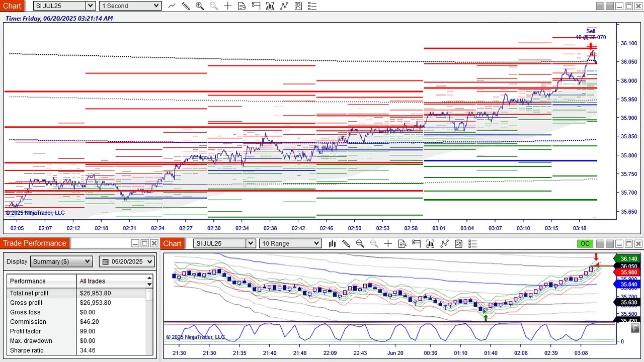Zoom out on the bottom chart
Image resolution: width=644 pixels, height=362 pixels.
(x=374, y=244)
